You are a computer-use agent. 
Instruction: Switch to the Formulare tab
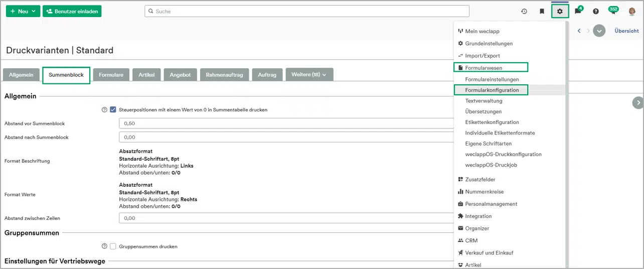click(111, 75)
